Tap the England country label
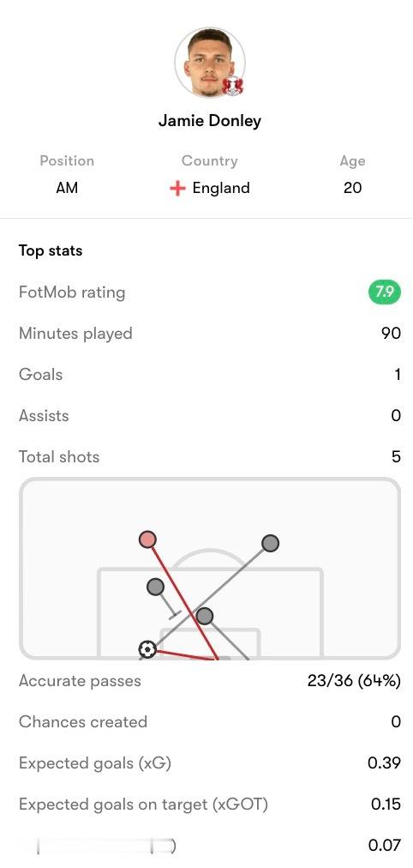 click(221, 188)
